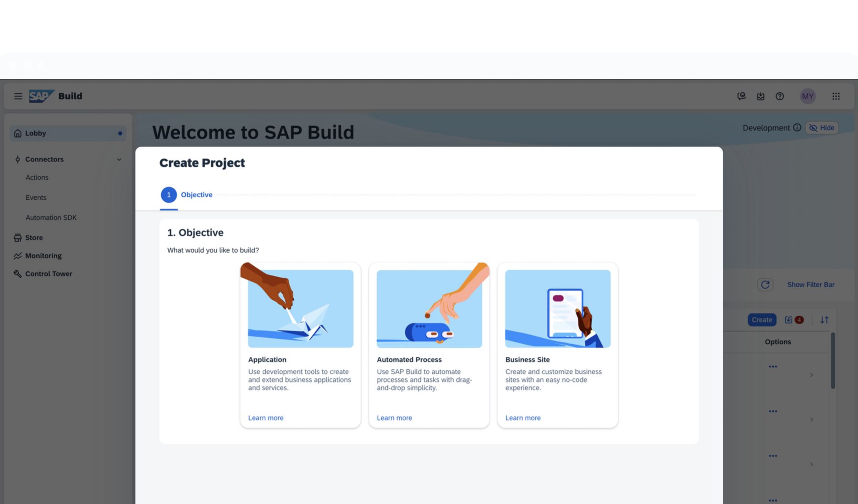Select Actions under Connectors
The image size is (858, 504).
pyautogui.click(x=37, y=177)
